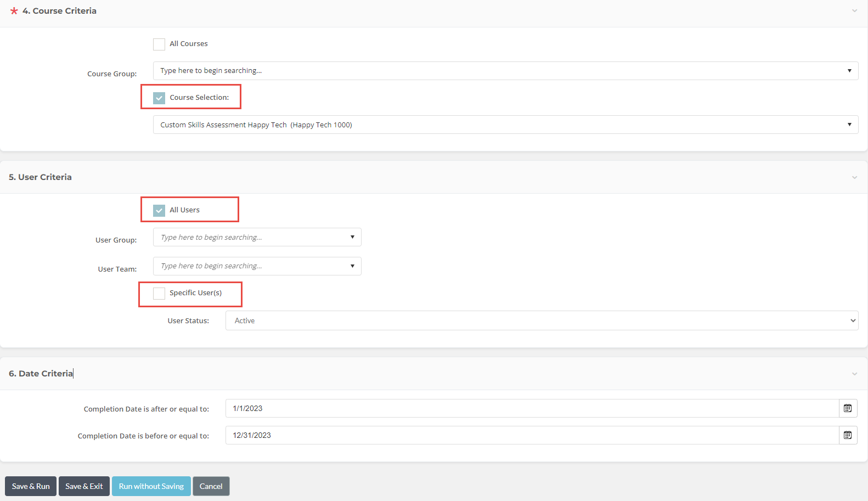This screenshot has height=501, width=868.
Task: Open calendar picker for completion start date
Action: coord(848,408)
